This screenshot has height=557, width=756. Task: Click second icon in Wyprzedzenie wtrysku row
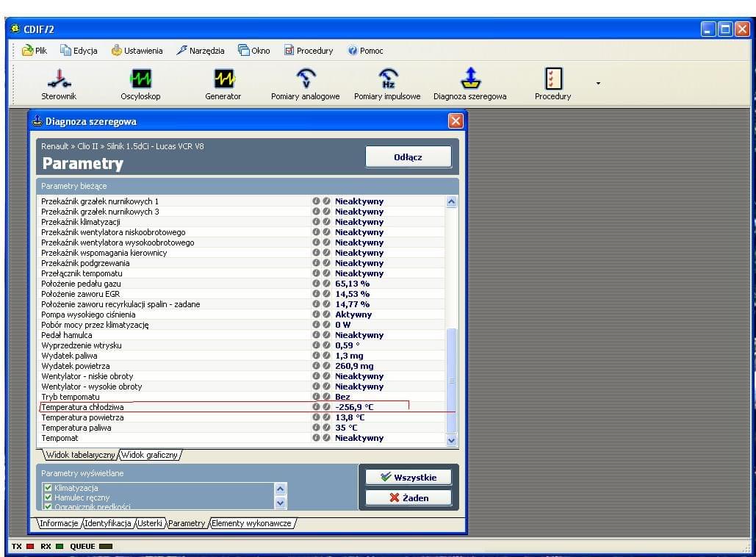tap(326, 345)
